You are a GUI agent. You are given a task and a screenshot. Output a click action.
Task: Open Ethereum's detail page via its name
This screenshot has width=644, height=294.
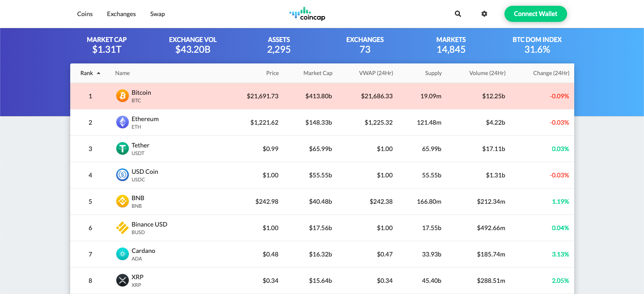[145, 118]
